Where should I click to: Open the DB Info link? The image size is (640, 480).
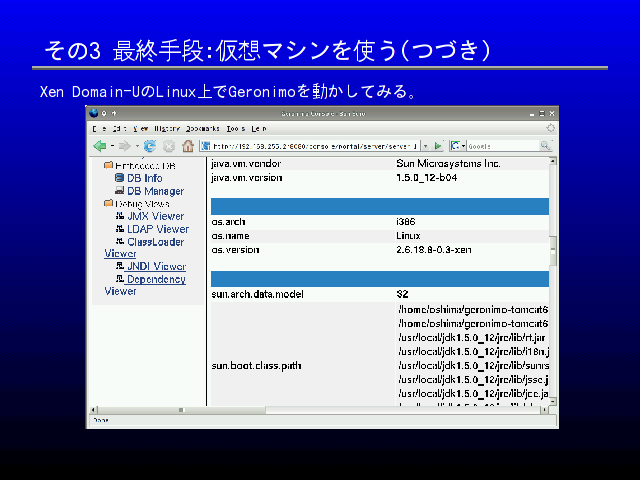[144, 178]
